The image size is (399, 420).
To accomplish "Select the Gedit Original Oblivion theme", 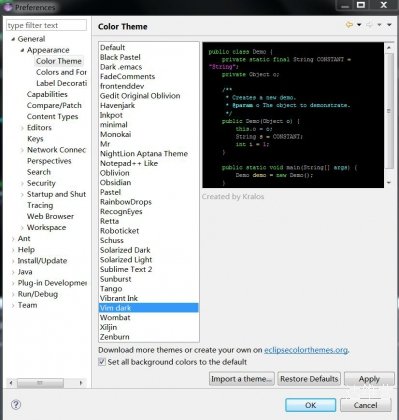I will click(140, 96).
